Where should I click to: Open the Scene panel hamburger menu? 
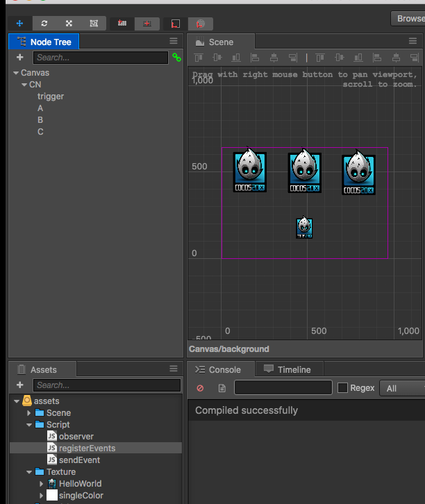pos(412,41)
